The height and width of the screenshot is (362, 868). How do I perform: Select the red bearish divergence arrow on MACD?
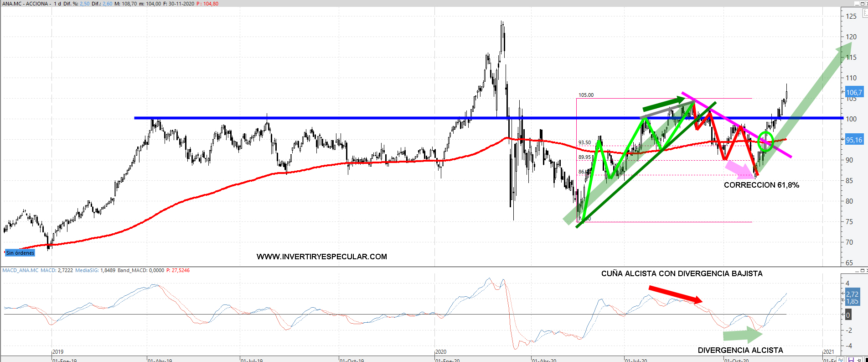[675, 294]
